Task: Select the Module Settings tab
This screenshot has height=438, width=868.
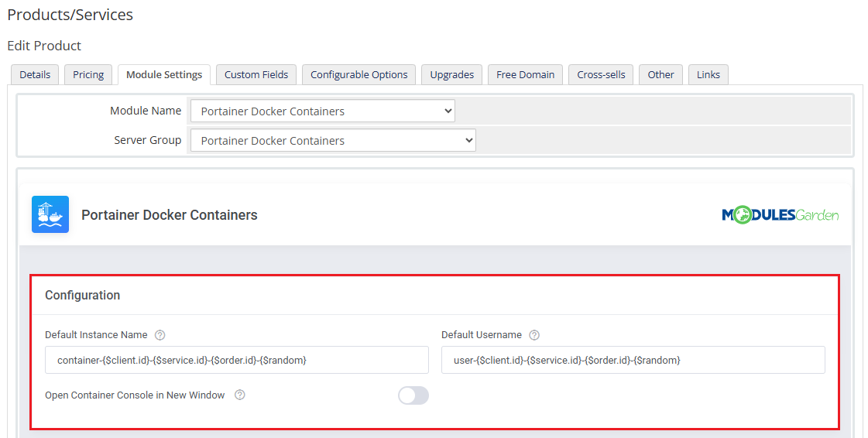Action: (x=164, y=74)
